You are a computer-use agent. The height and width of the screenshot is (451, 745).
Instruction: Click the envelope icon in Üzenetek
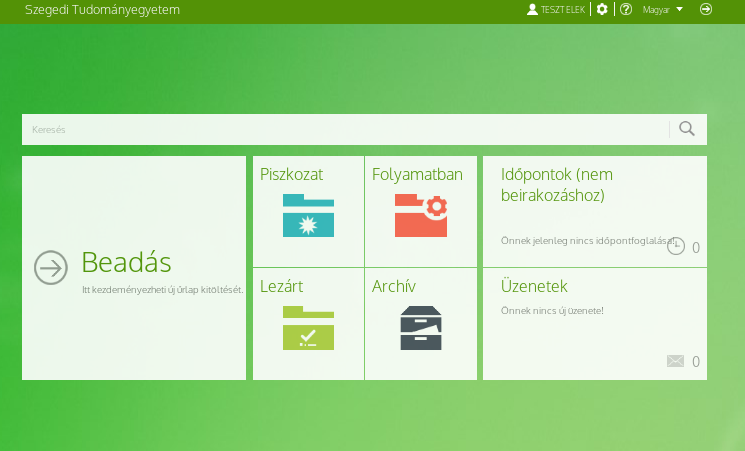676,361
